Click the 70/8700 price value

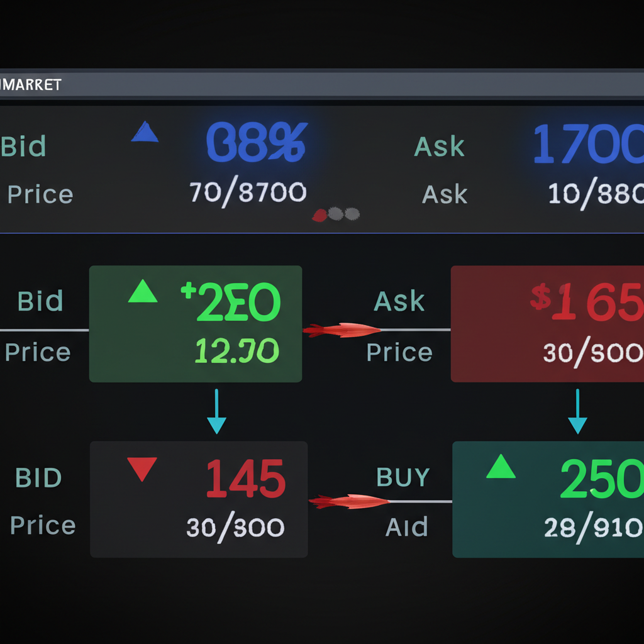point(248,192)
